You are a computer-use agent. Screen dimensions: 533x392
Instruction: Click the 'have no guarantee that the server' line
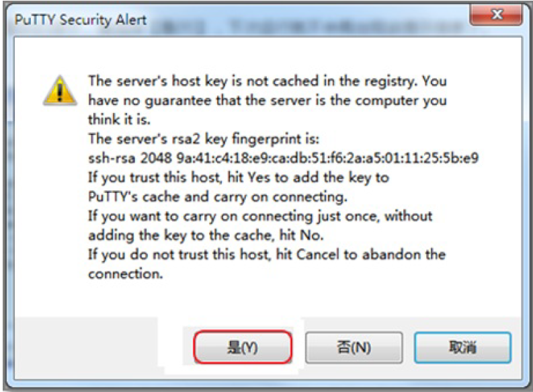pos(268,101)
